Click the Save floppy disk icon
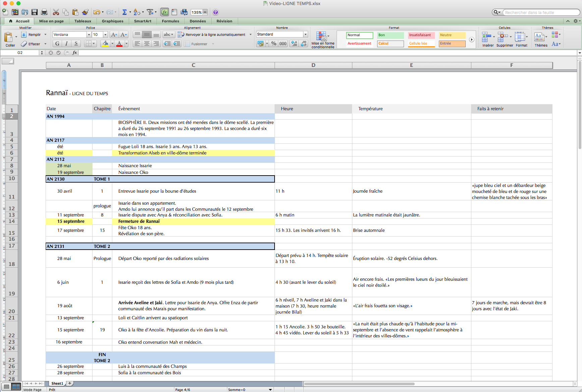 [x=34, y=12]
